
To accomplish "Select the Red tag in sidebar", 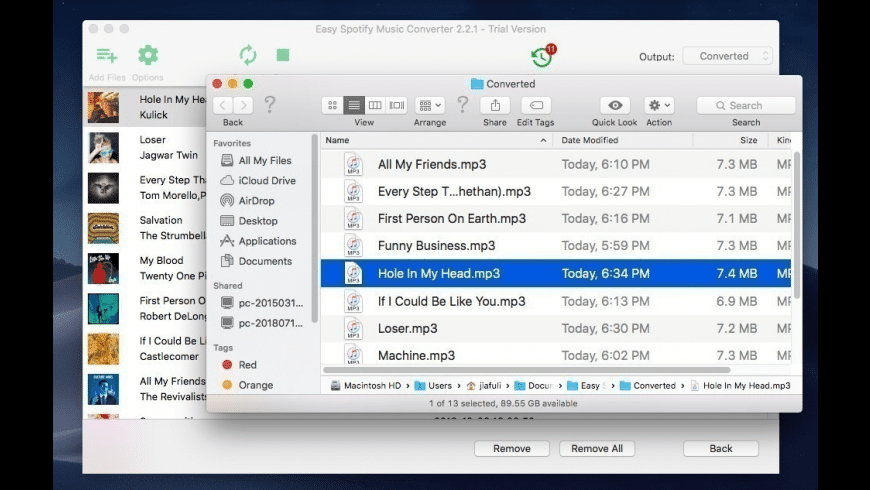I will (247, 365).
